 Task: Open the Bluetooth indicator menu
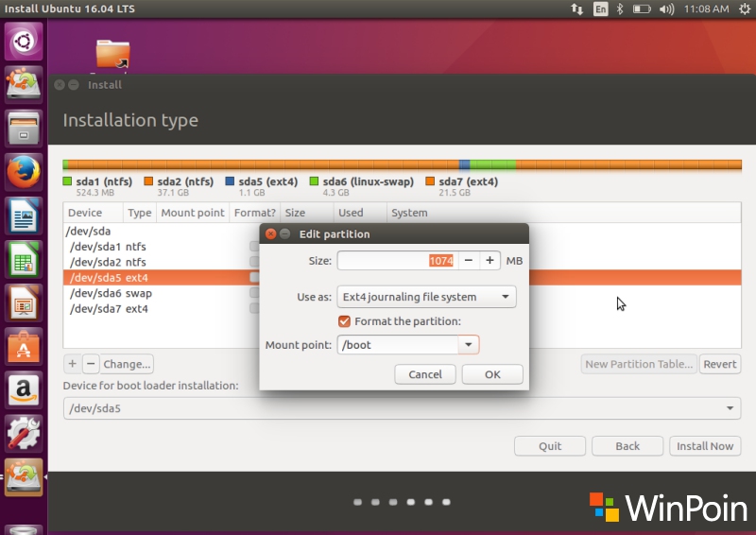pos(620,9)
